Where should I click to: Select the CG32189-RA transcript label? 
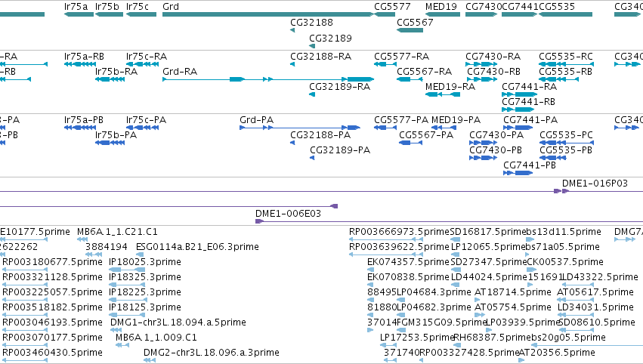pos(339,87)
